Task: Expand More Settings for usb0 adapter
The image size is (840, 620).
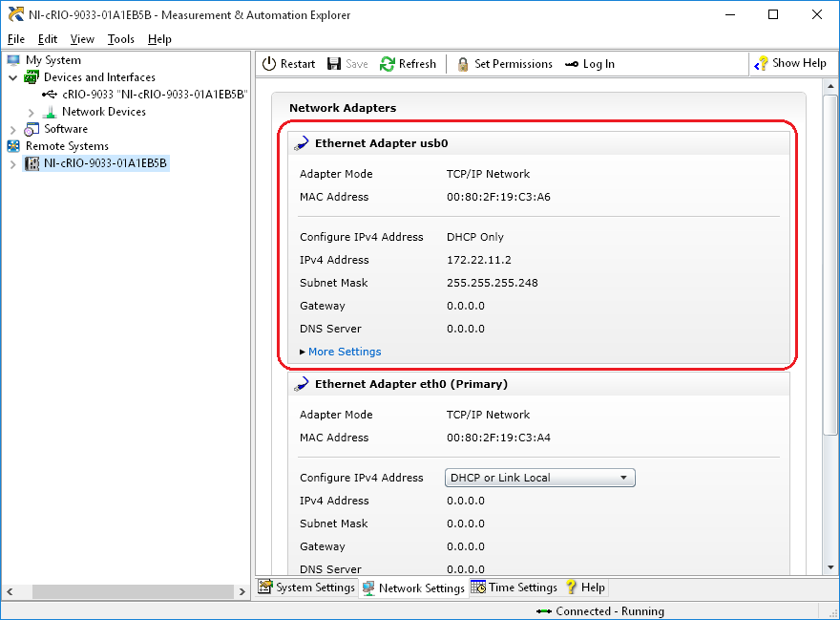Action: pyautogui.click(x=344, y=352)
